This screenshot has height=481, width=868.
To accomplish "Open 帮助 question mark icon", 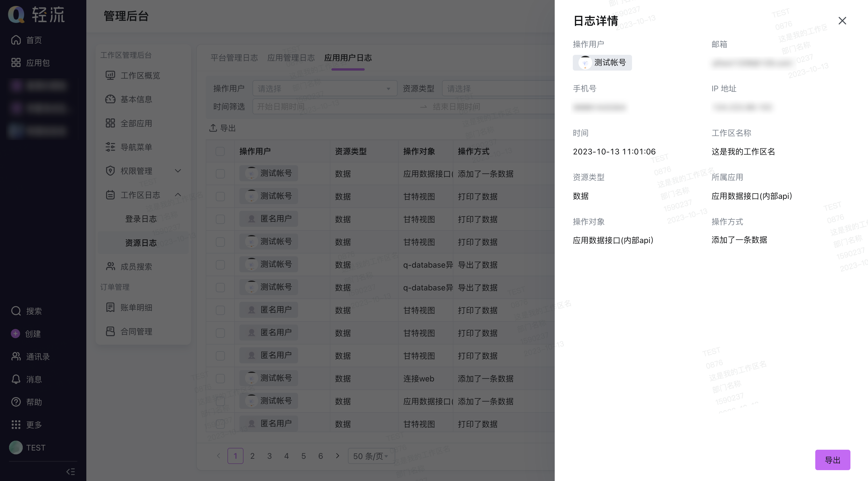I will (16, 402).
